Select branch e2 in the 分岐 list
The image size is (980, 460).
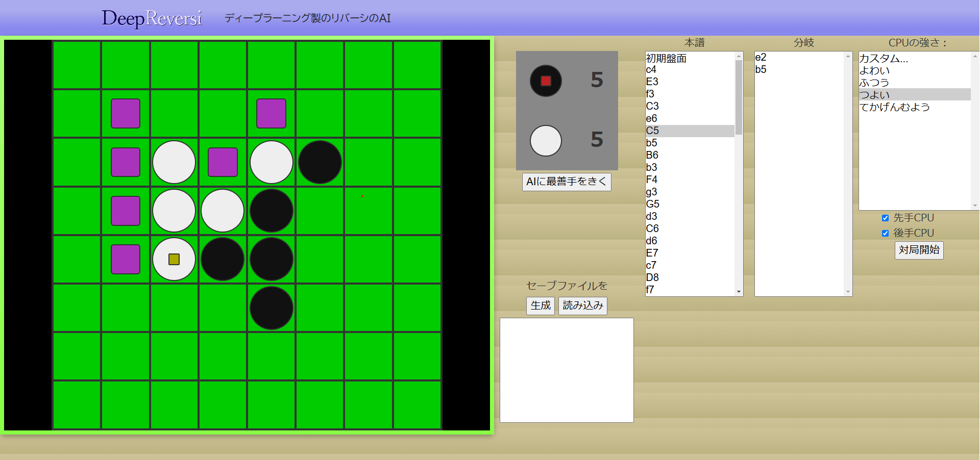pos(799,57)
